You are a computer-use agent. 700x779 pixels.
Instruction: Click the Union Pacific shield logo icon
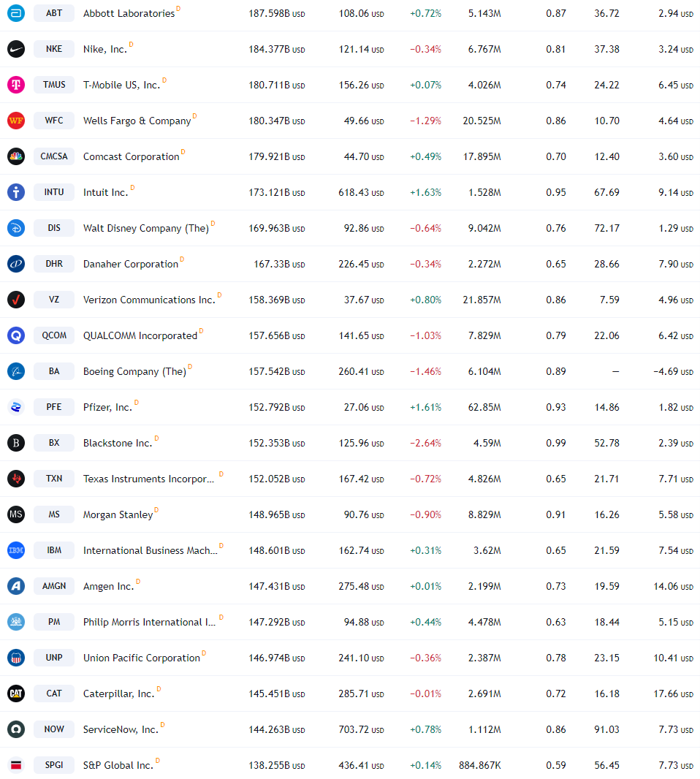tap(16, 657)
